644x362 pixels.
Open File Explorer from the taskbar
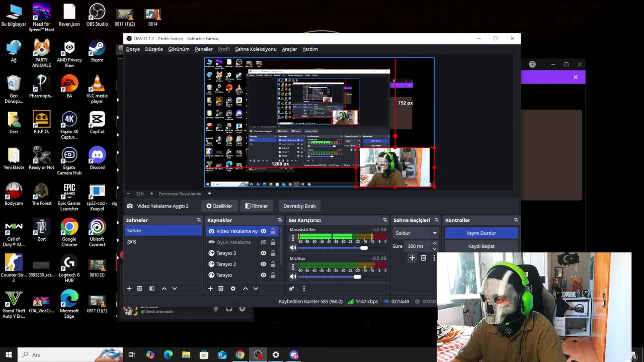[186, 355]
